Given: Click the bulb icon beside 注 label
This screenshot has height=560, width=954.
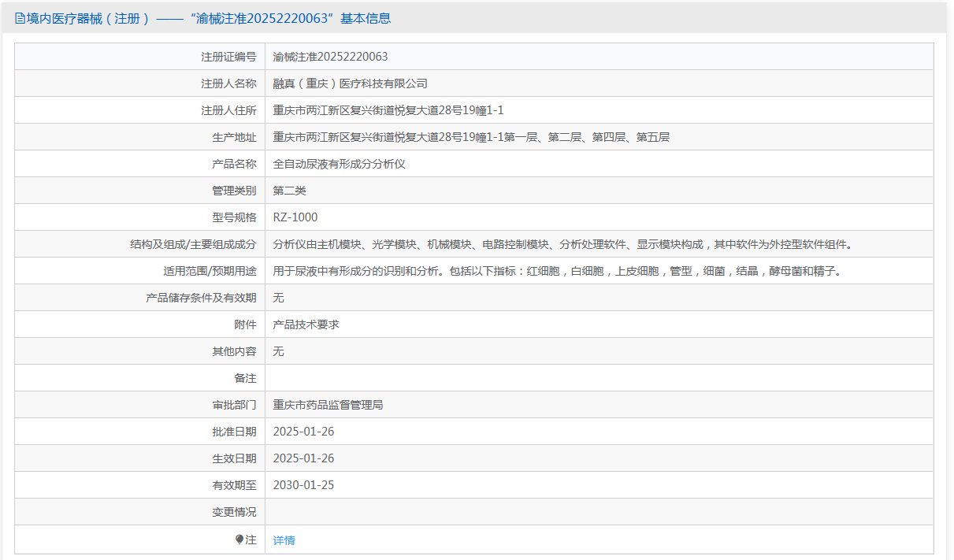Looking at the screenshot, I should tap(239, 540).
